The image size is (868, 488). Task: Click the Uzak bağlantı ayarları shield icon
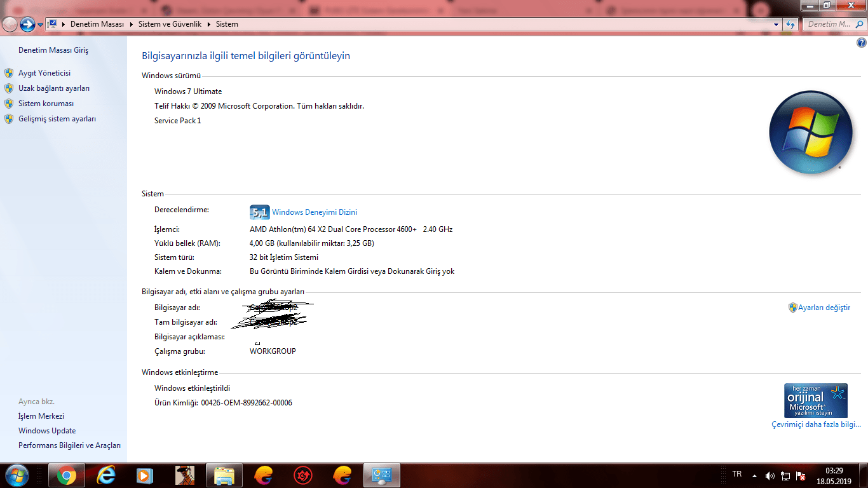[9, 88]
